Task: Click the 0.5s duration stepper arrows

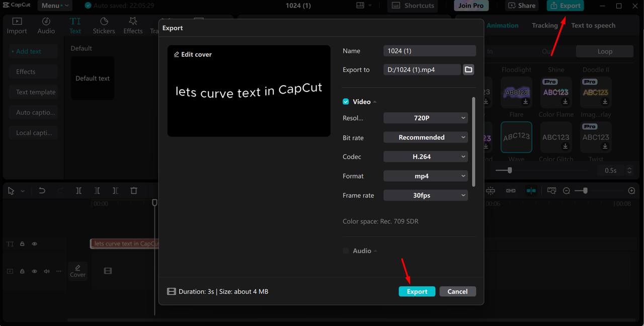Action: [x=629, y=171]
